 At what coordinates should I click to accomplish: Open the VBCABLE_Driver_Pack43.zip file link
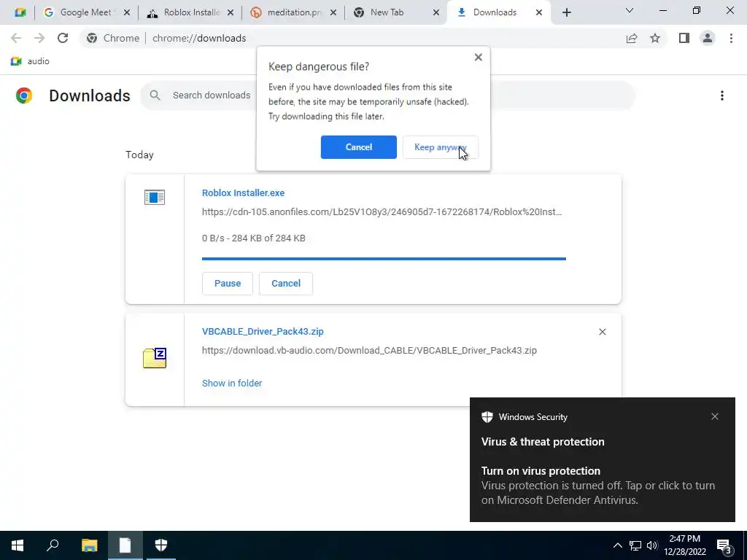pos(263,332)
